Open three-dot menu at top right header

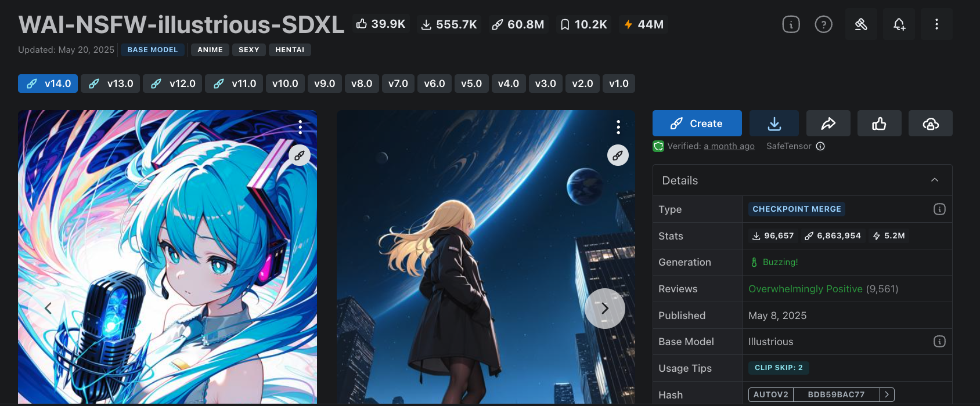936,24
